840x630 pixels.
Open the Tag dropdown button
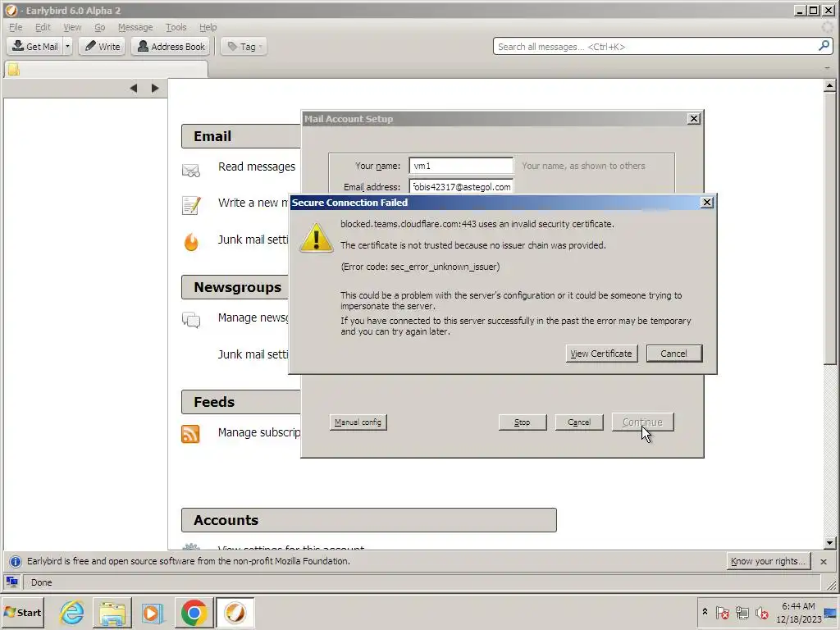click(x=244, y=47)
